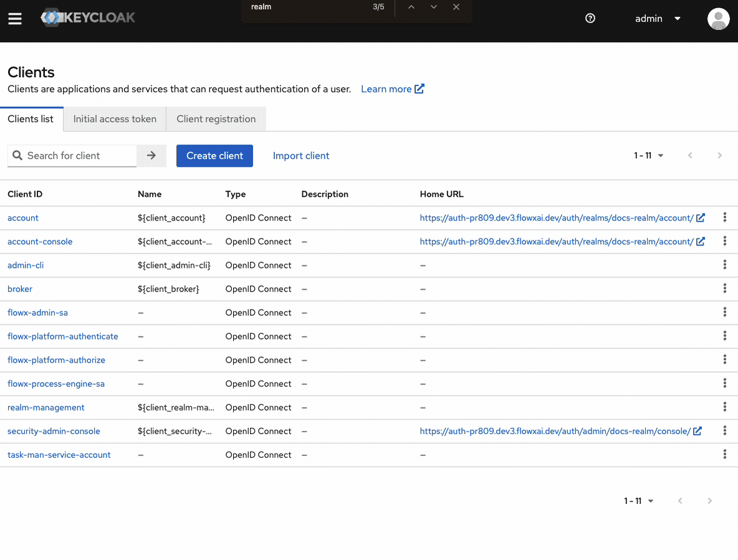This screenshot has height=560, width=738.
Task: Click the Description column header
Action: (x=325, y=194)
